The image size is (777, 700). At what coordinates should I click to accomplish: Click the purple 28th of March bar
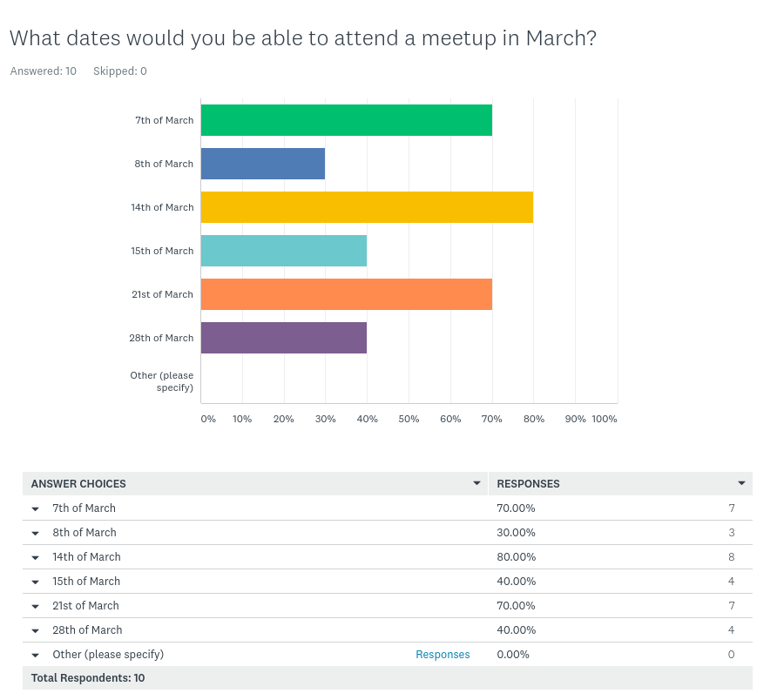click(x=283, y=338)
